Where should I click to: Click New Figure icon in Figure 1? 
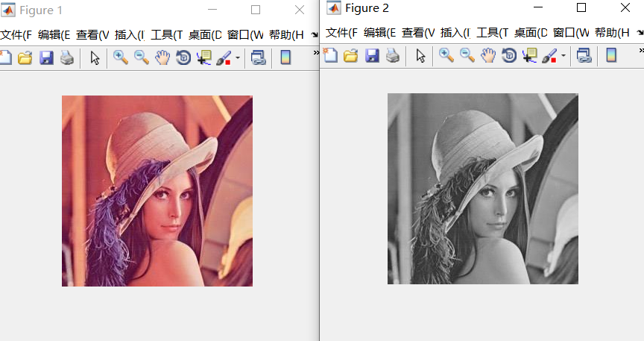click(x=5, y=57)
